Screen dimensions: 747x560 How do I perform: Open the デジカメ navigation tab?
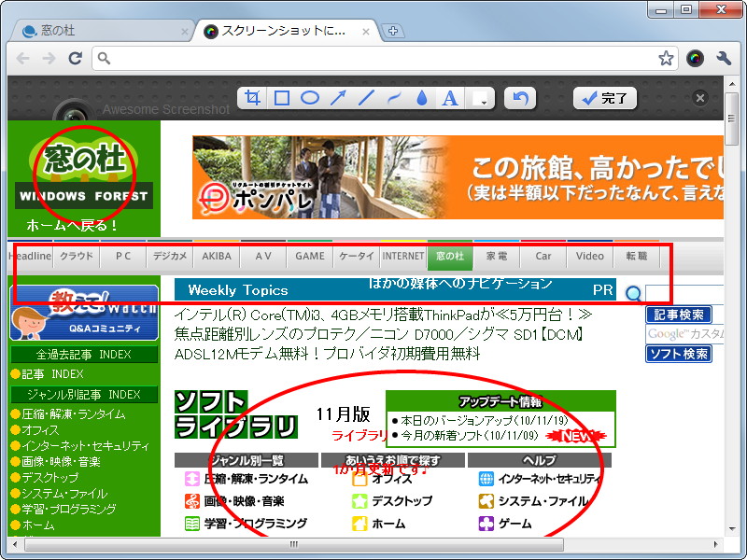tap(170, 256)
